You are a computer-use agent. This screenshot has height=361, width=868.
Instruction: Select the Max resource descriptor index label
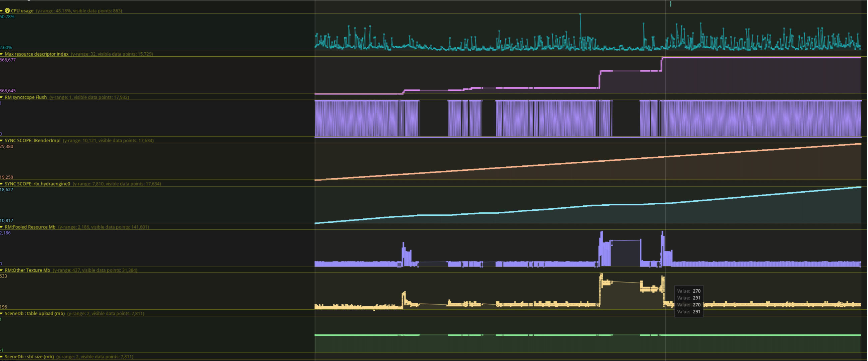pyautogui.click(x=37, y=54)
